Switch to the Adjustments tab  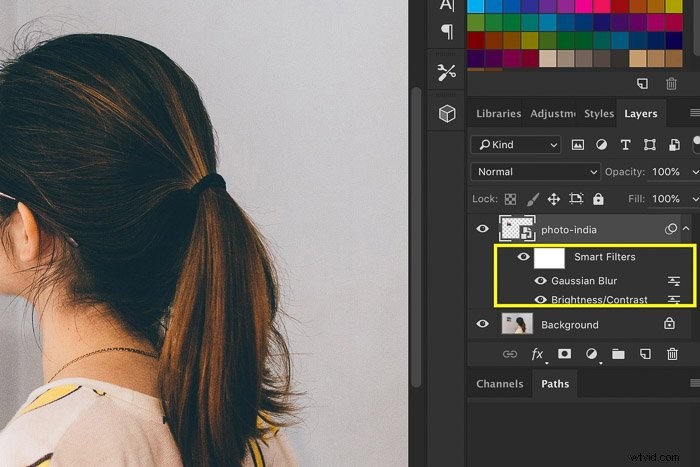pos(553,113)
